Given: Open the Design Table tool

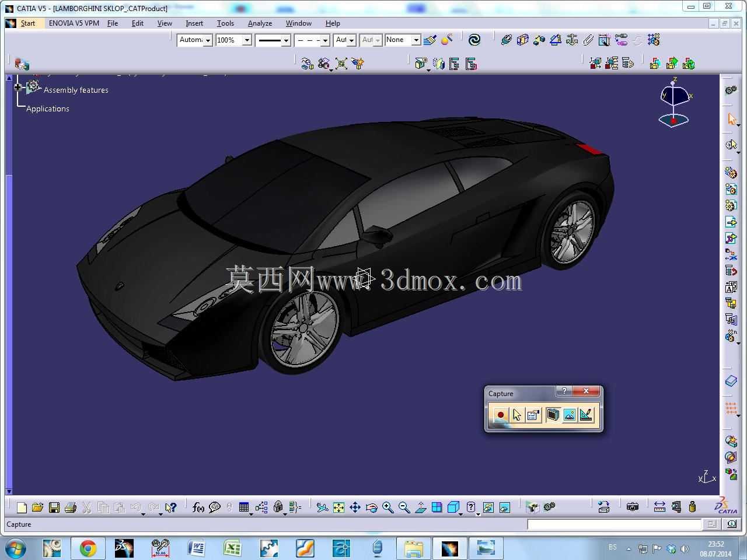Looking at the screenshot, I should 244,508.
